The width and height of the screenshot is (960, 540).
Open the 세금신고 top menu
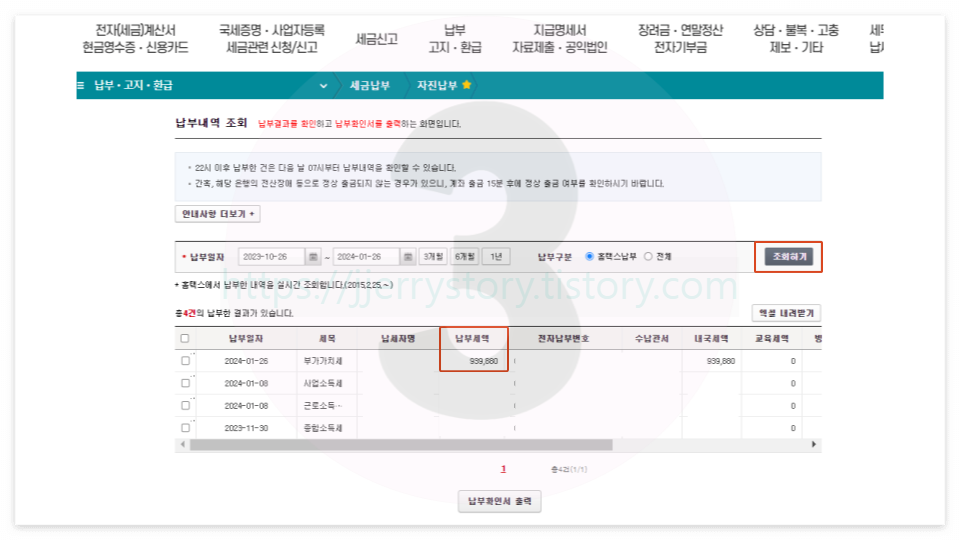pos(377,39)
